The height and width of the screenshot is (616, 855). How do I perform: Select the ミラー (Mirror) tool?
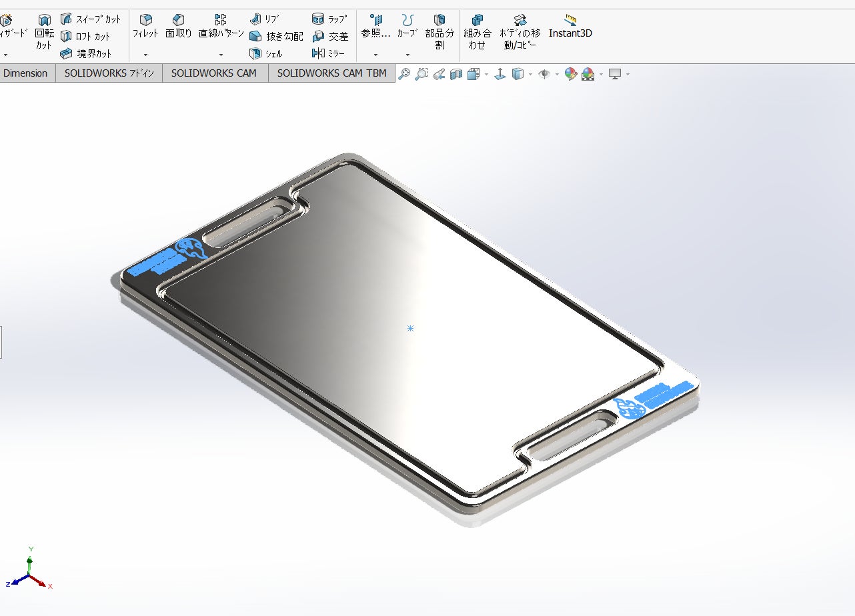click(x=329, y=53)
